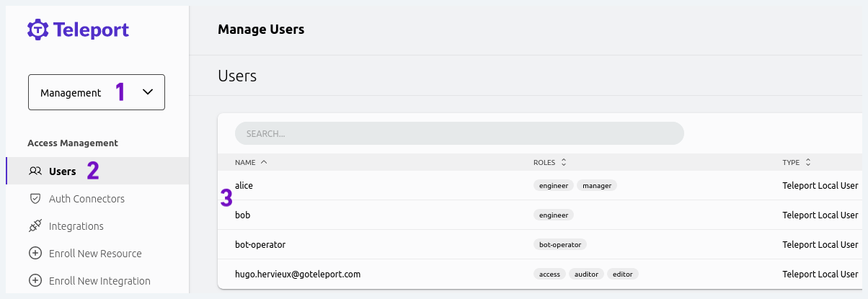
Task: Click the Enroll New Integration plus icon
Action: pos(35,281)
